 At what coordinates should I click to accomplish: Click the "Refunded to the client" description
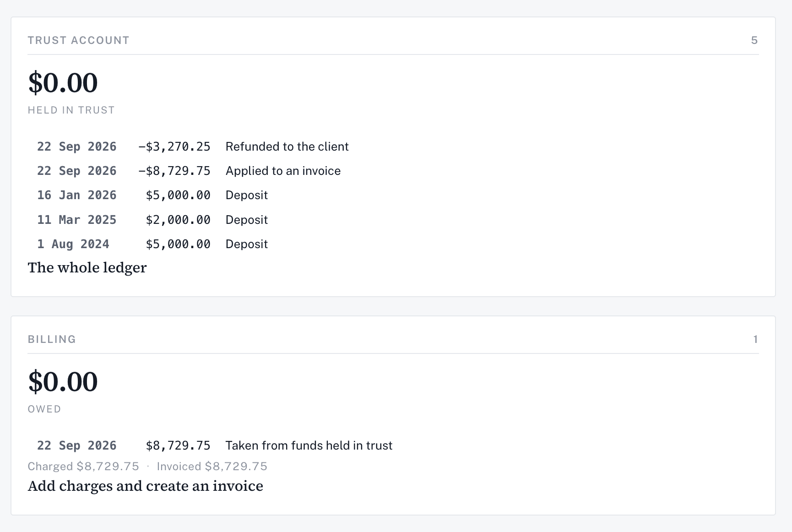(287, 147)
